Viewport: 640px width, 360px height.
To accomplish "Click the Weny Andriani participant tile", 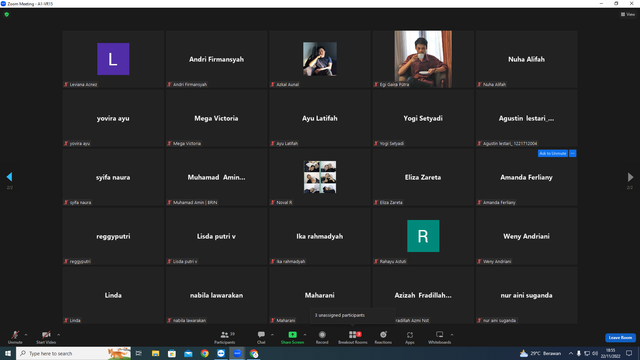I will coord(526,236).
